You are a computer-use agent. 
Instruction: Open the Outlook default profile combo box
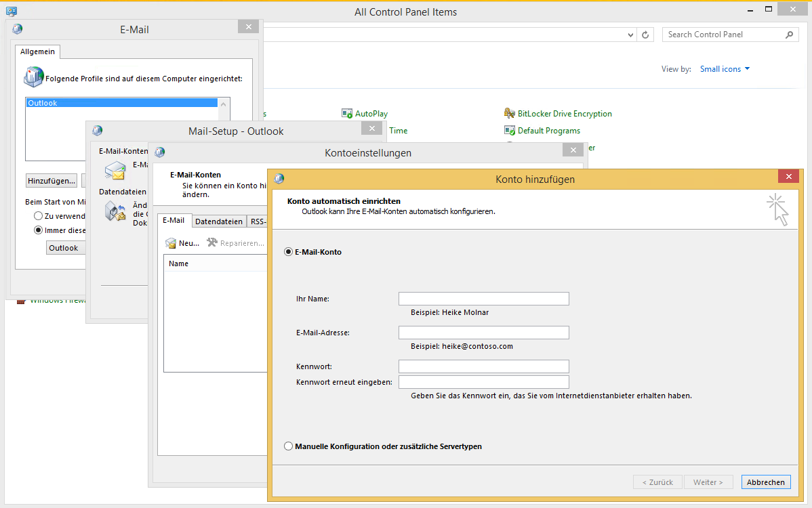63,248
